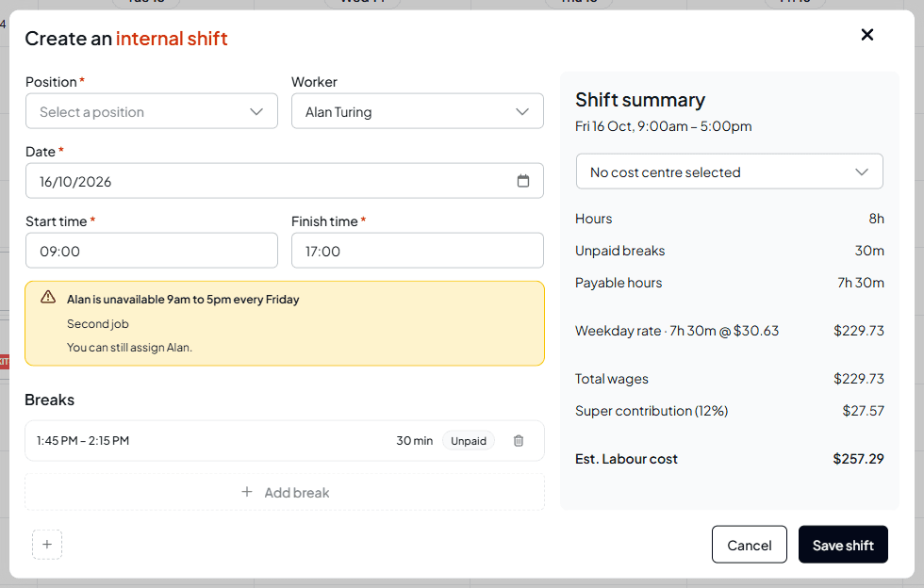
Task: Open the Select a position dropdown
Action: click(x=152, y=111)
